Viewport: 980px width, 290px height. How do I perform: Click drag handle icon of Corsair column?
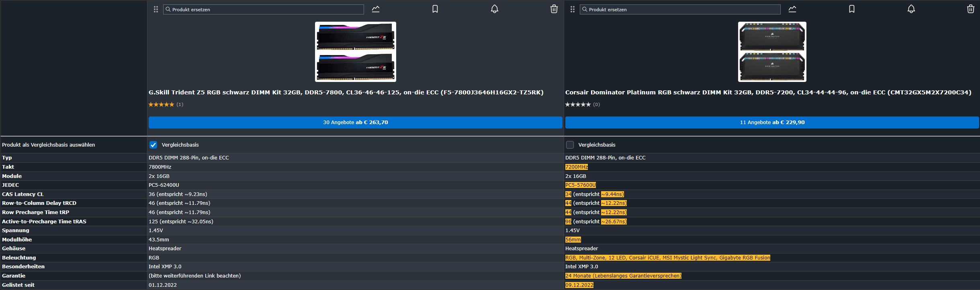(x=573, y=9)
